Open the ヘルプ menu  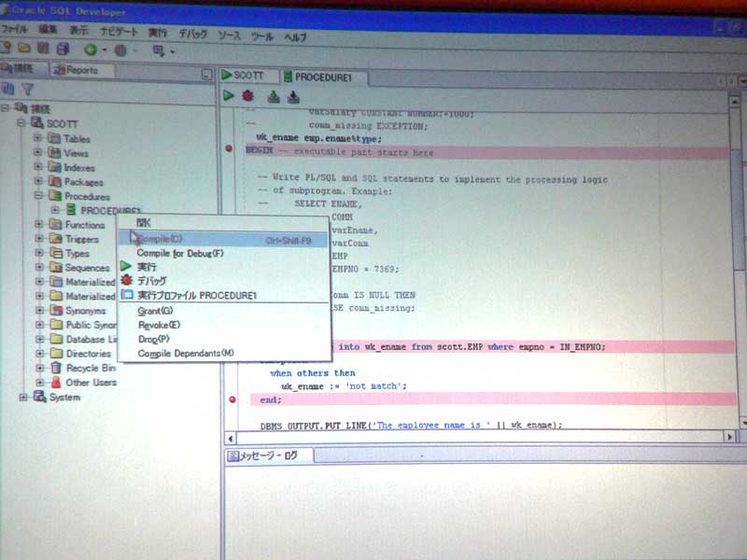(x=295, y=36)
